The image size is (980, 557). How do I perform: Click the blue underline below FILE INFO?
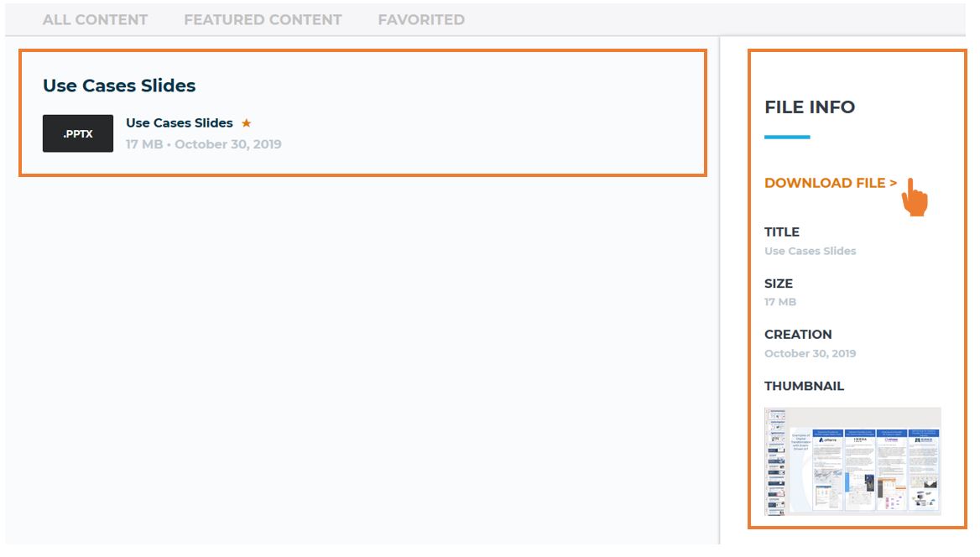tap(787, 137)
